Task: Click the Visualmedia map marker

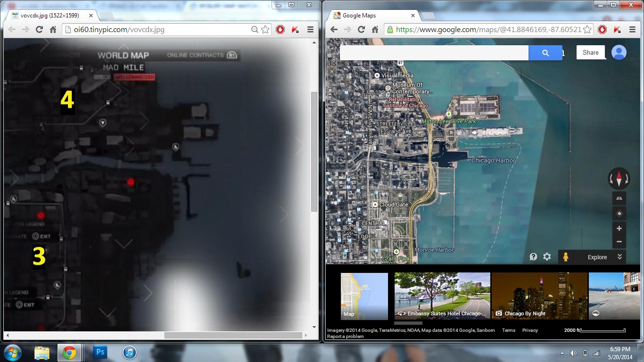Action: point(377,75)
